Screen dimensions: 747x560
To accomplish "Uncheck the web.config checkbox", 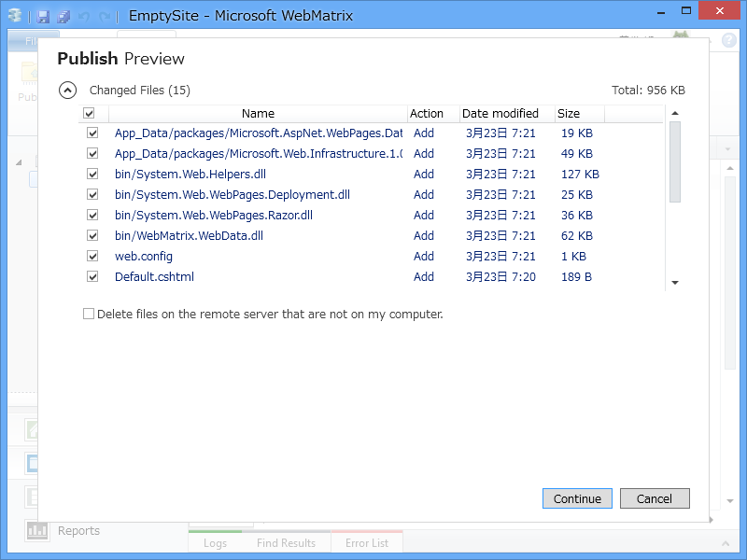I will 92,256.
